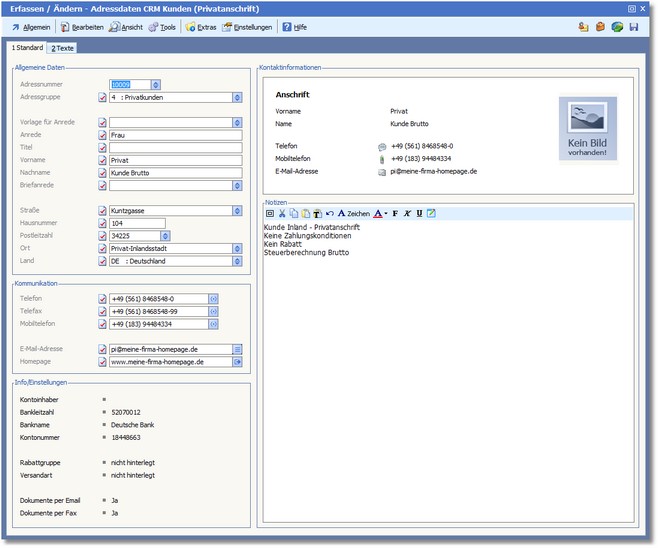658x548 pixels.
Task: Expand the Adressgruppe dropdown
Action: 237,98
